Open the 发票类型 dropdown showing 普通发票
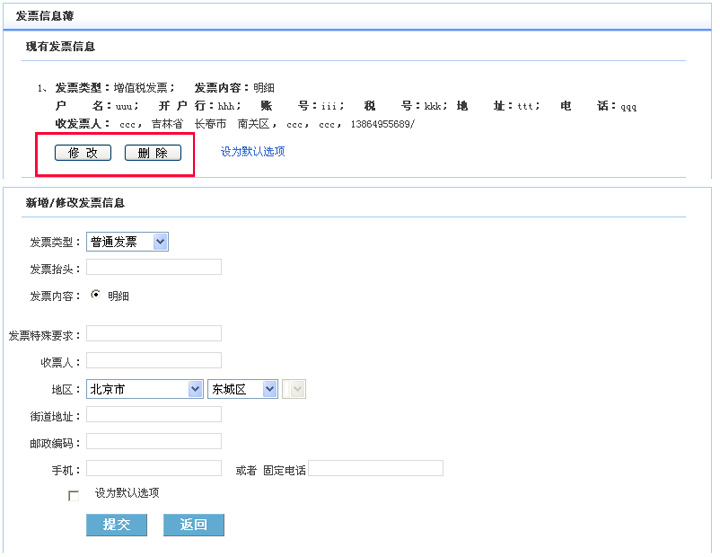 pos(128,242)
